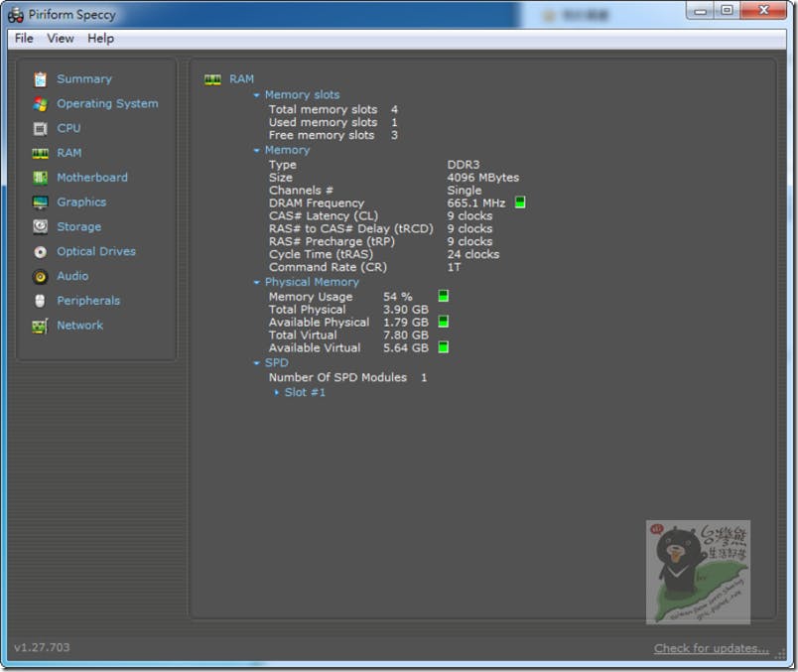Collapse the Physical Memory section
Viewport: 798px width, 672px height.
tap(256, 282)
